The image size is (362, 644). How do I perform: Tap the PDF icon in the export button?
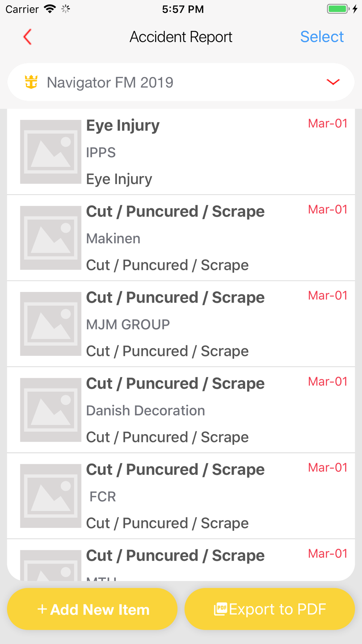[220, 609]
